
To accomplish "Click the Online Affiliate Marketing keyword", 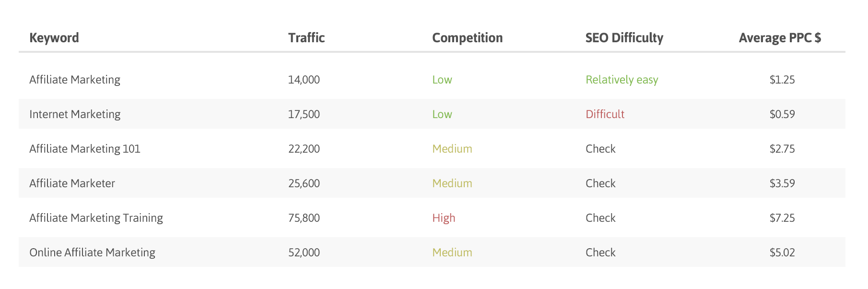I will [x=92, y=253].
